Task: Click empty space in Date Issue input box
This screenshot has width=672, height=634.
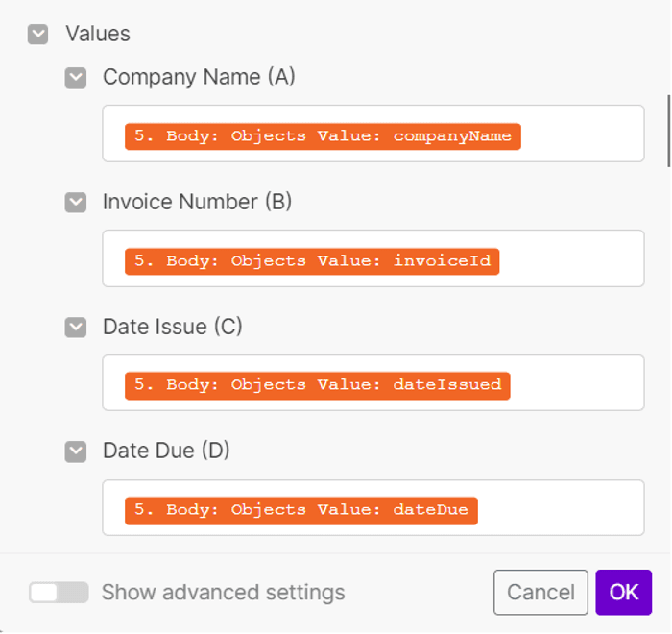Action: pyautogui.click(x=576, y=383)
